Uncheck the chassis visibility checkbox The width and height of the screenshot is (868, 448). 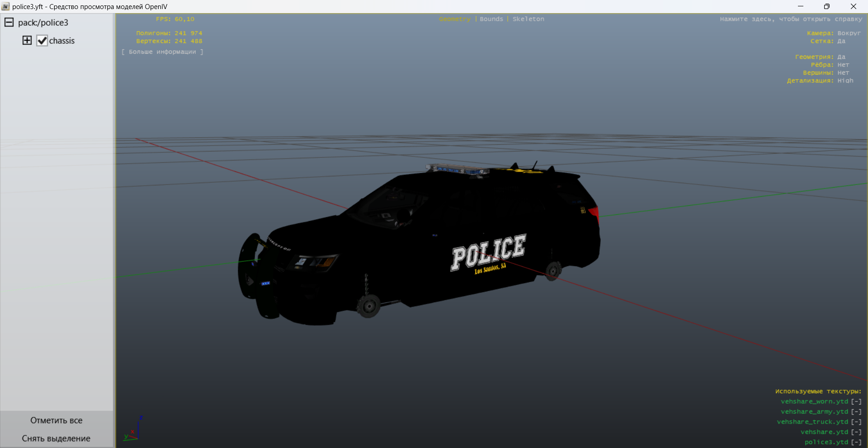[x=42, y=41]
